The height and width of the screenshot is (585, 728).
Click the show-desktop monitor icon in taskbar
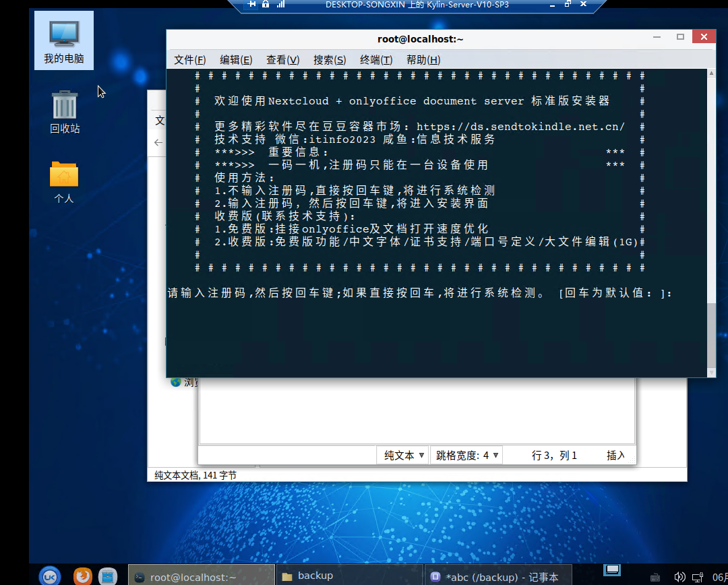click(612, 569)
